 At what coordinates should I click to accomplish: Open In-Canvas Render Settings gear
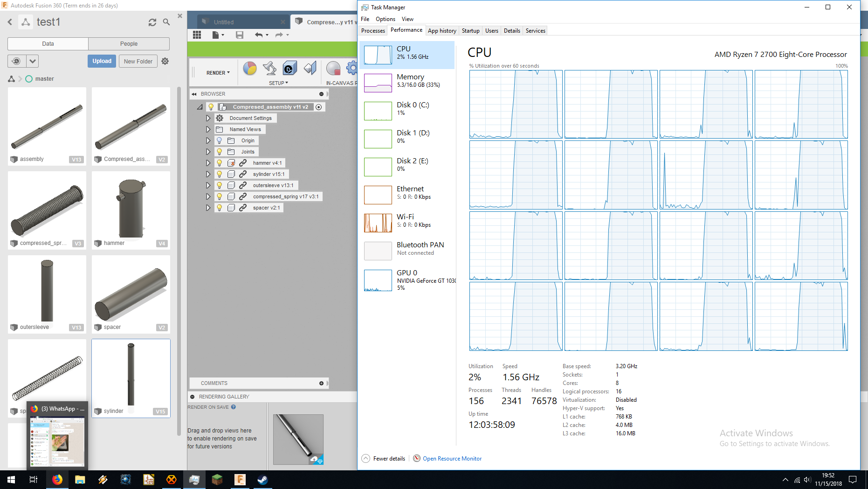point(352,69)
